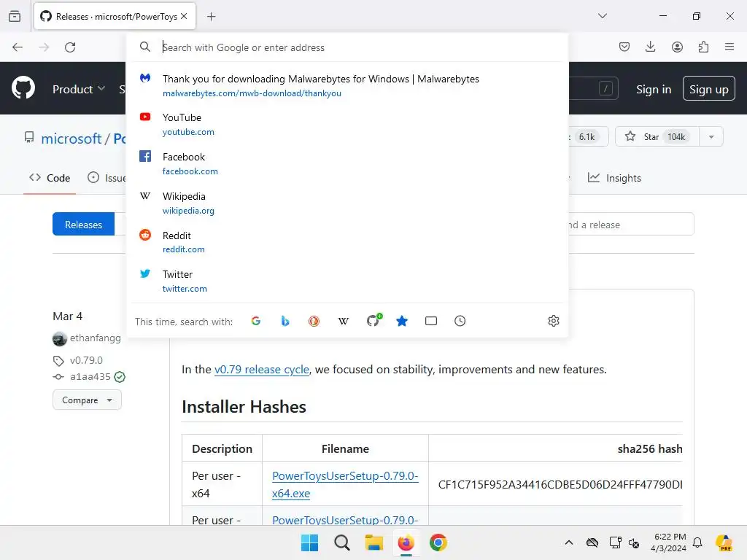Image resolution: width=747 pixels, height=560 pixels.
Task: Search this time with DuckDuckGo
Action: point(314,321)
